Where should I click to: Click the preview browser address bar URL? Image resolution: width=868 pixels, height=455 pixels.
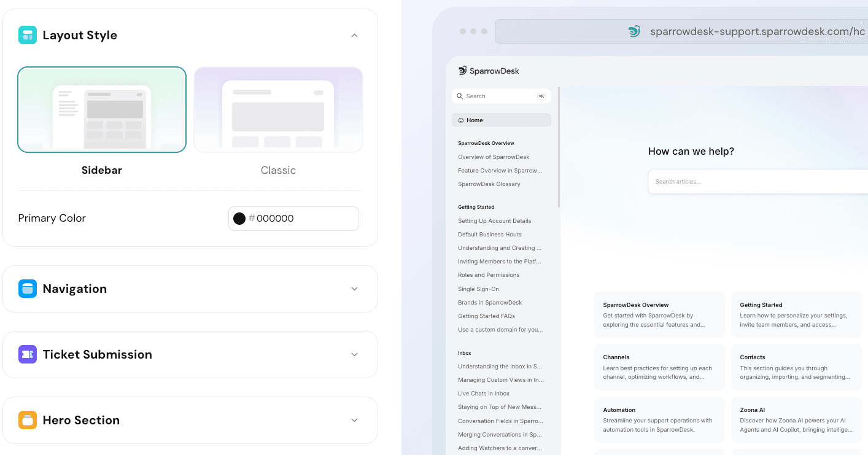758,31
